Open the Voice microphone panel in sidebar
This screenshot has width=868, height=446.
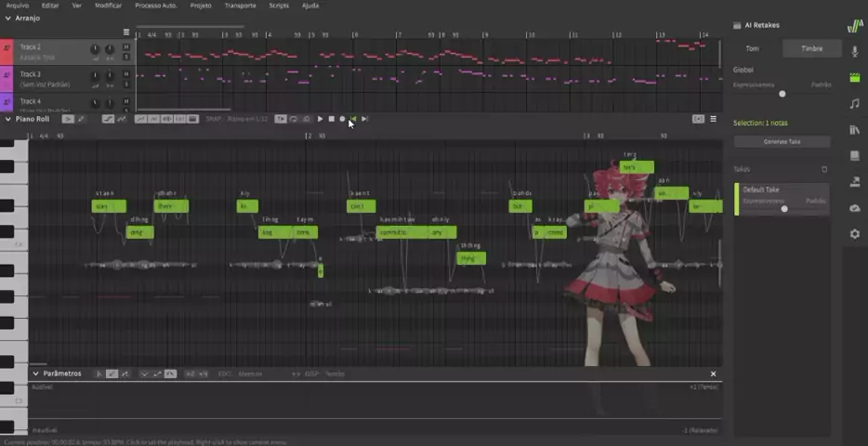pyautogui.click(x=855, y=51)
